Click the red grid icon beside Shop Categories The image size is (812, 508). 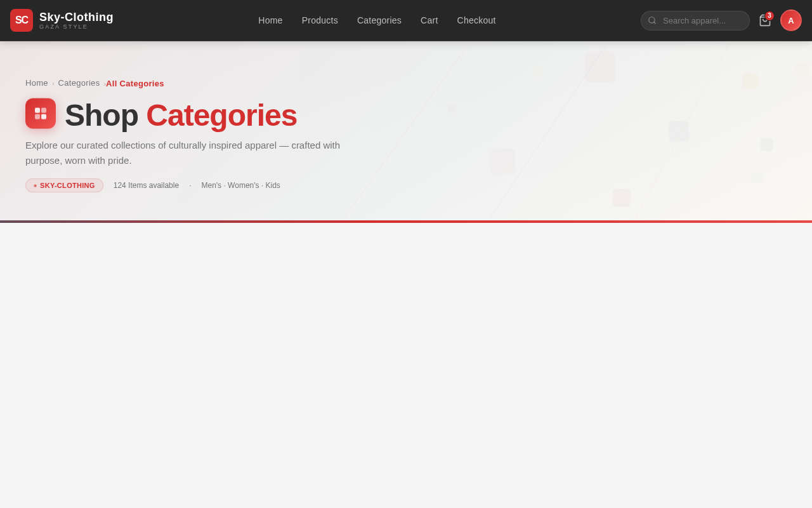40,113
